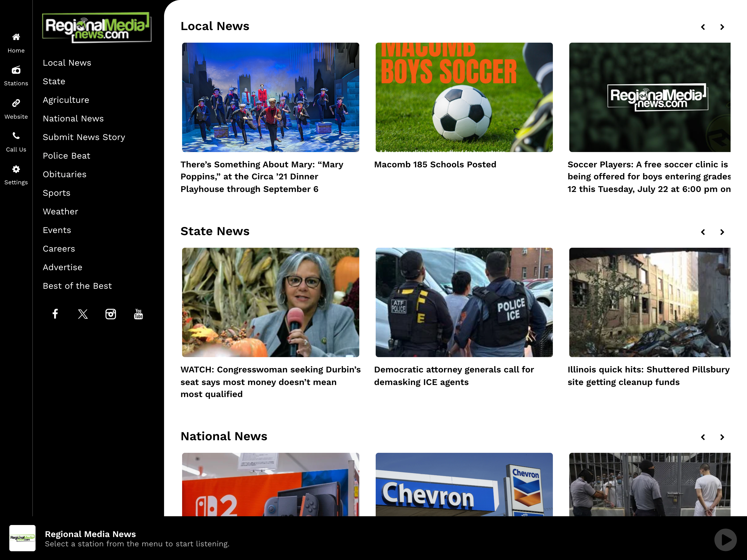Show next National News stories
This screenshot has width=747, height=560.
click(x=722, y=437)
